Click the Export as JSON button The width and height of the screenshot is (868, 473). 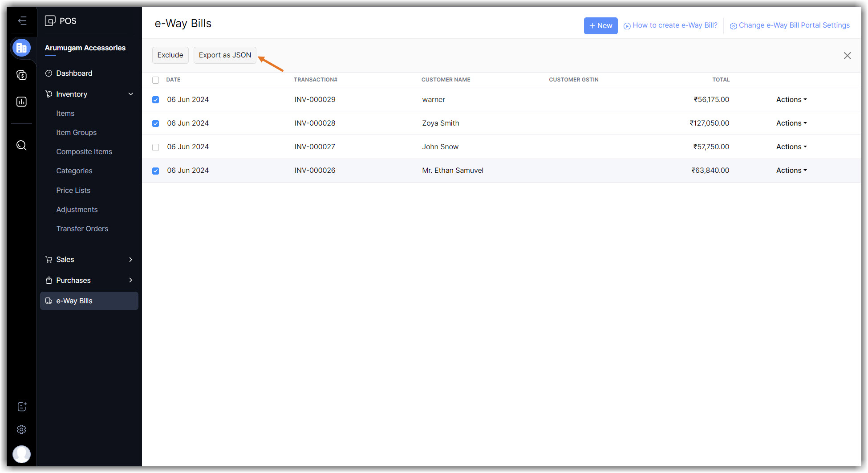pyautogui.click(x=225, y=55)
